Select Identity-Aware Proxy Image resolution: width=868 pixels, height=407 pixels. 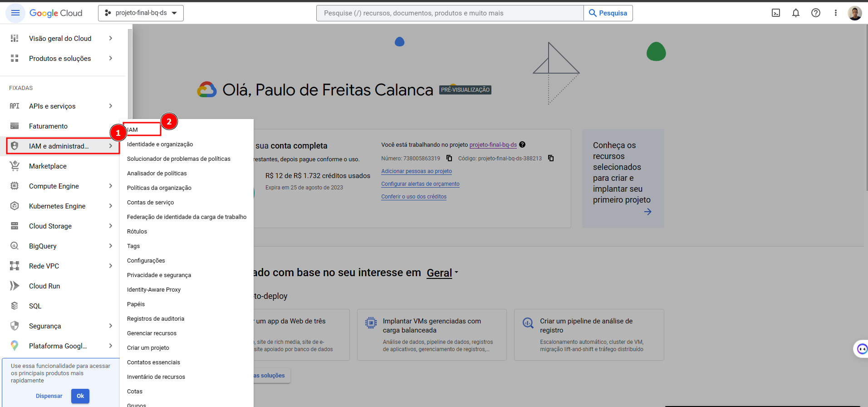tap(154, 289)
